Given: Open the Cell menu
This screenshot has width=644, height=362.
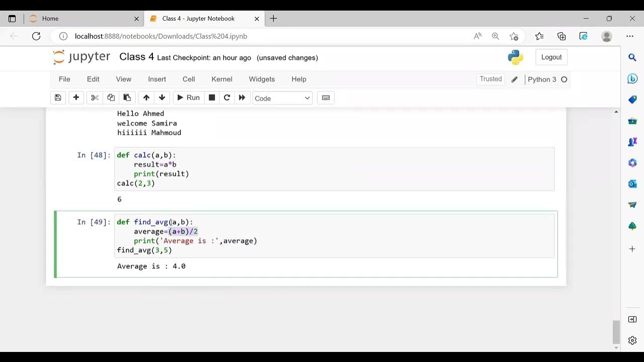Looking at the screenshot, I should (x=189, y=79).
